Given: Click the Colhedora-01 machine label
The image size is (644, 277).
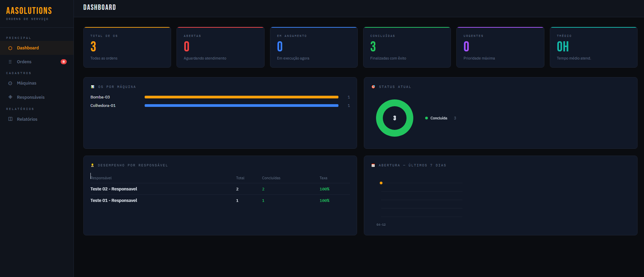Looking at the screenshot, I should coord(103,106).
